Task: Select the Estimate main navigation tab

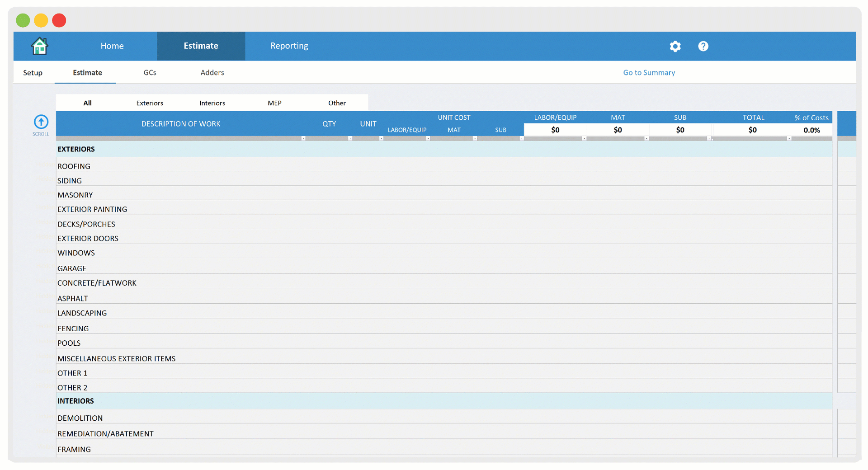Action: pyautogui.click(x=201, y=46)
